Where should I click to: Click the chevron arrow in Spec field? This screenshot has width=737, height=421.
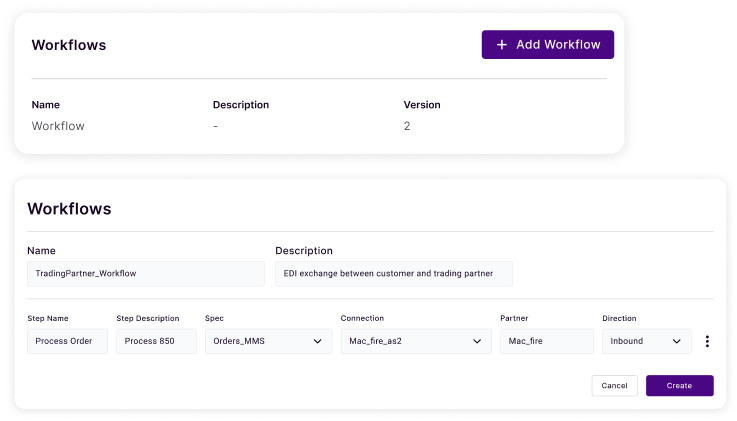tap(318, 341)
